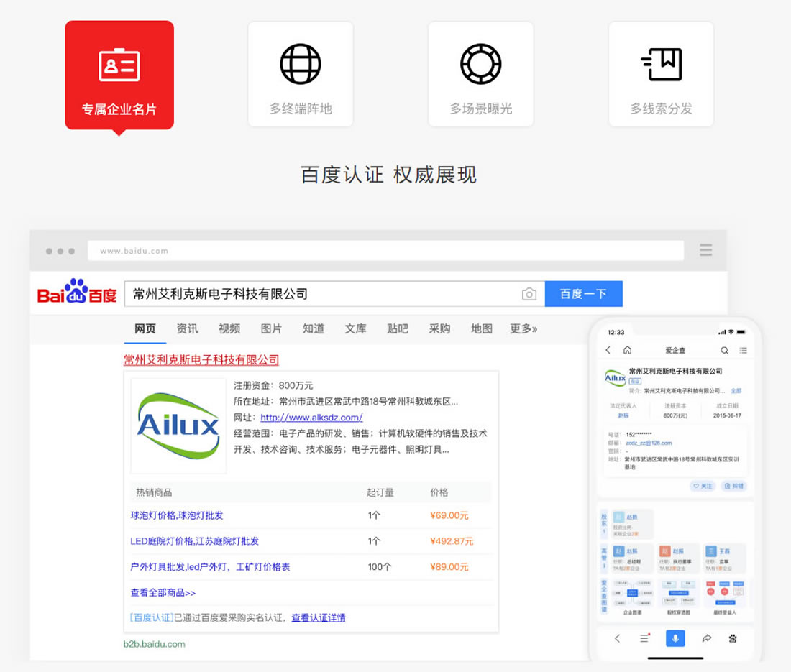Viewport: 791px width, 672px height.
Task: Tap the blue microphone voice button
Action: coord(675,638)
